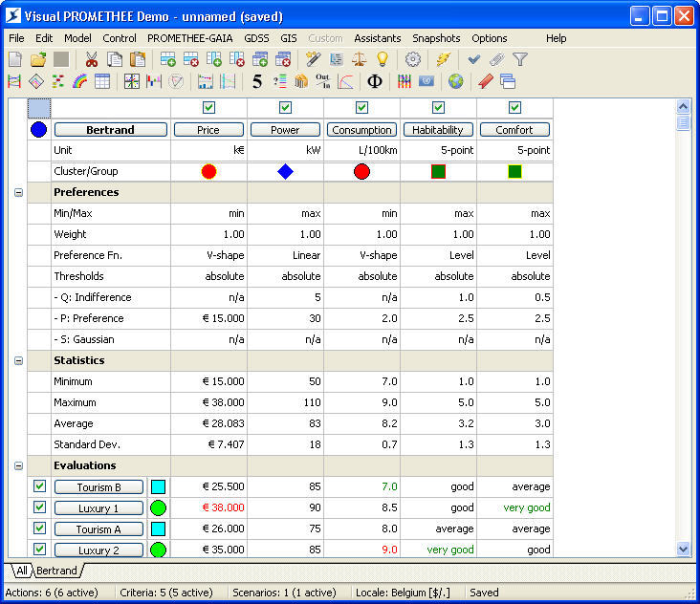
Task: Click the blue diamond Power cluster marker
Action: (x=285, y=171)
